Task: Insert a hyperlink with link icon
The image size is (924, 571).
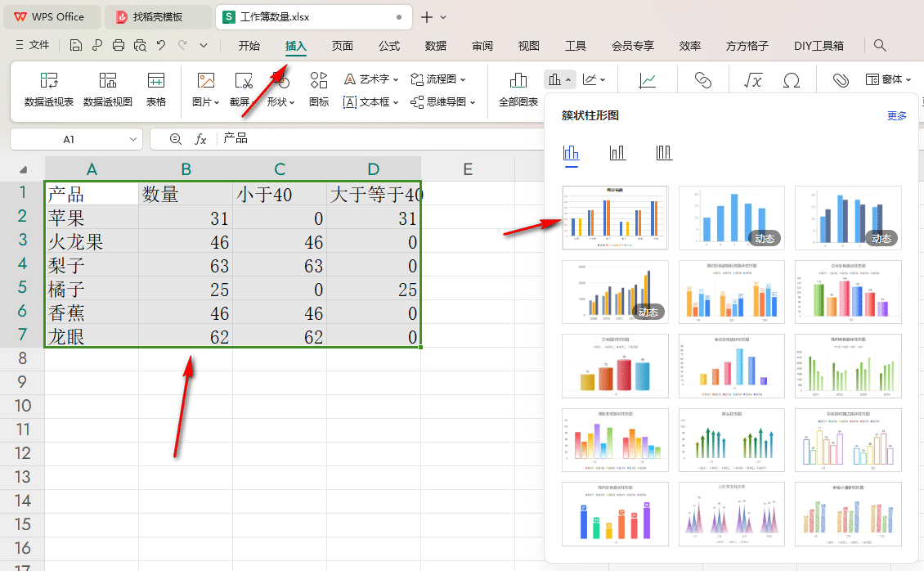Action: pos(703,80)
